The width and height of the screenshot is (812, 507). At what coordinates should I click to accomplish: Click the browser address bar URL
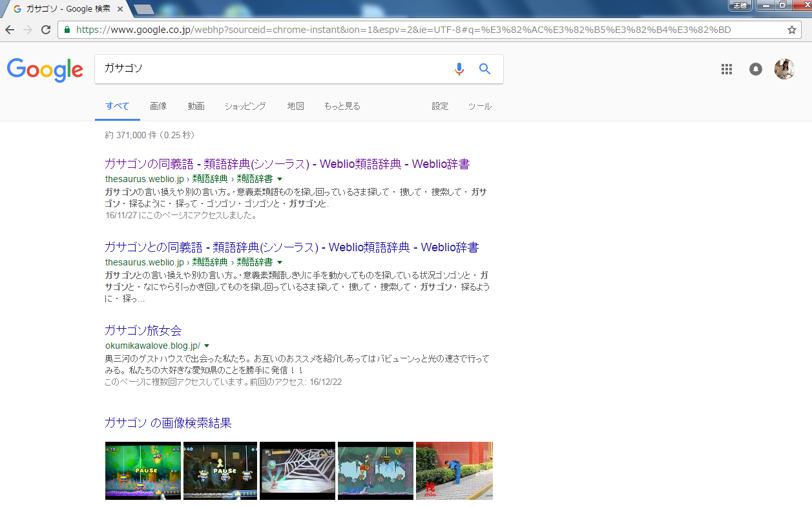[404, 30]
